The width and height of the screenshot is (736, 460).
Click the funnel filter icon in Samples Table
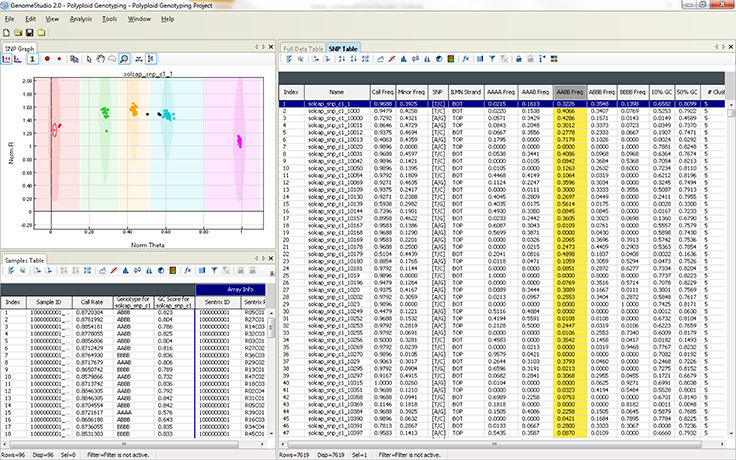pos(214,270)
